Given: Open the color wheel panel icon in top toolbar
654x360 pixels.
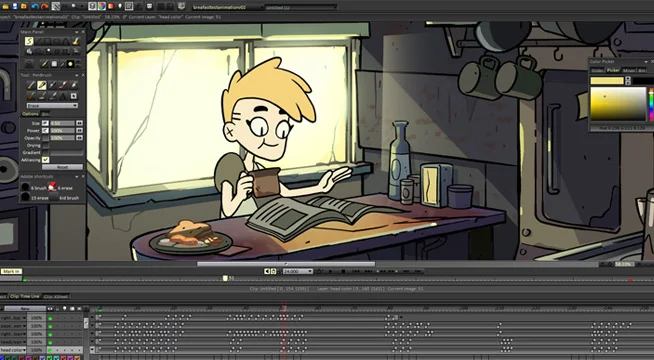Looking at the screenshot, I should tap(102, 6).
